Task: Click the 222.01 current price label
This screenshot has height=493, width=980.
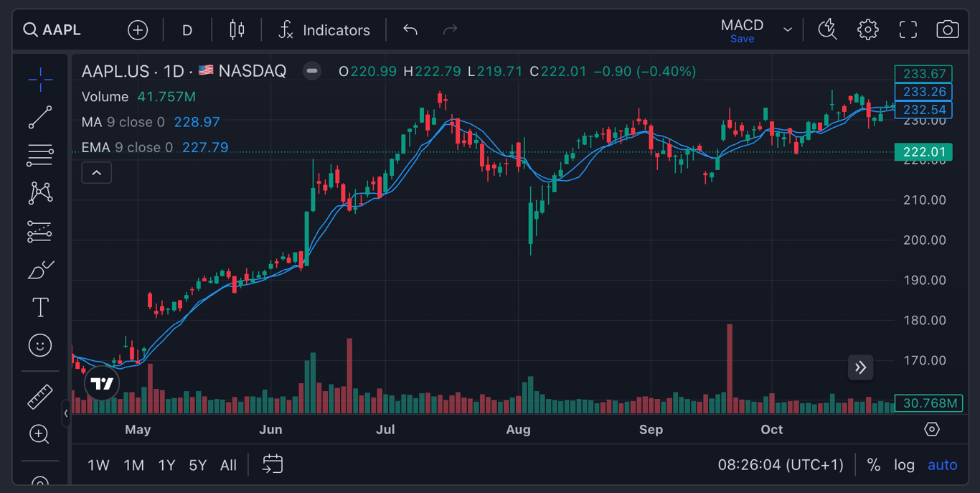Action: 924,152
